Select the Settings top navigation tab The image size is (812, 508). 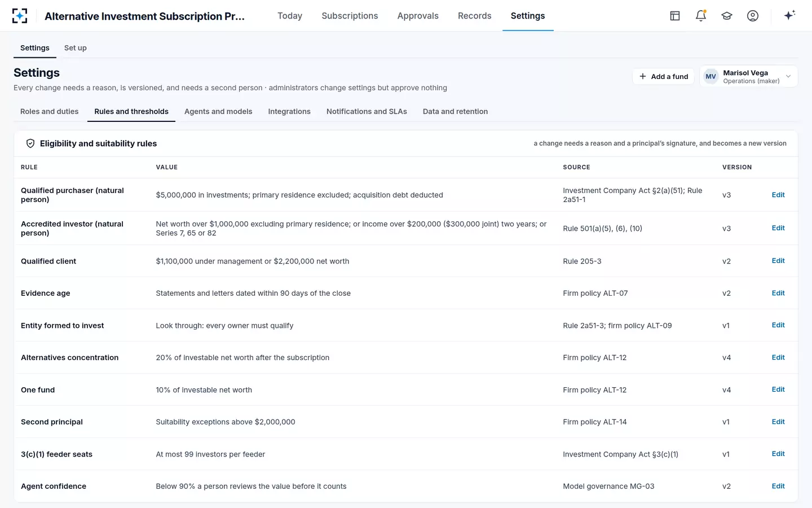528,16
